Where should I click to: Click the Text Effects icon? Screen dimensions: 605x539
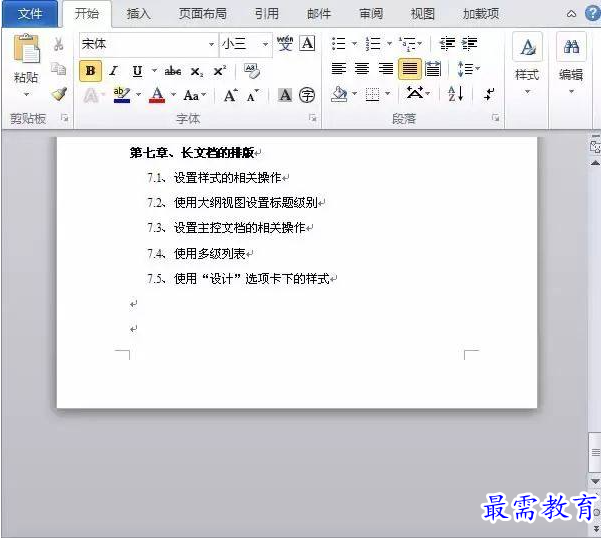(91, 95)
